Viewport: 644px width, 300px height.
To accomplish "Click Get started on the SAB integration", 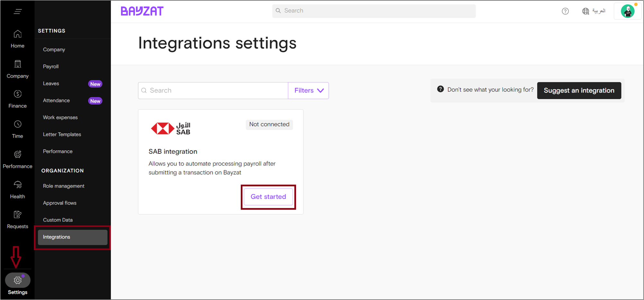I will pyautogui.click(x=268, y=197).
